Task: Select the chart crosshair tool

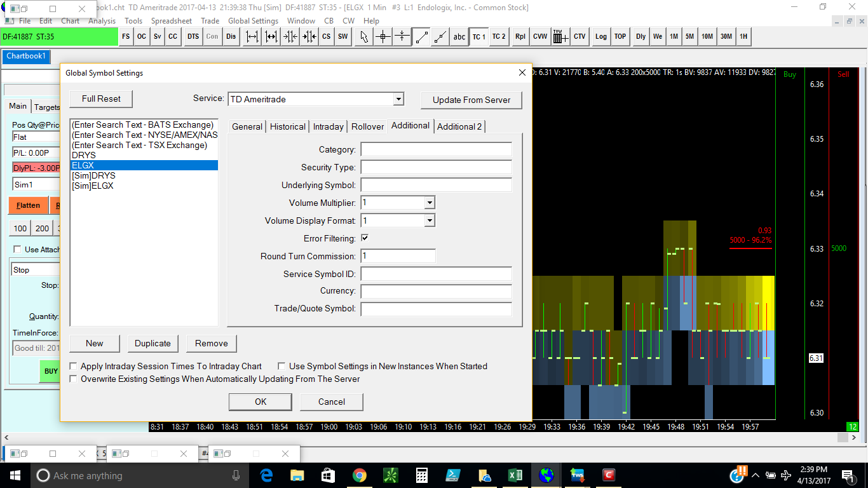Action: [383, 37]
